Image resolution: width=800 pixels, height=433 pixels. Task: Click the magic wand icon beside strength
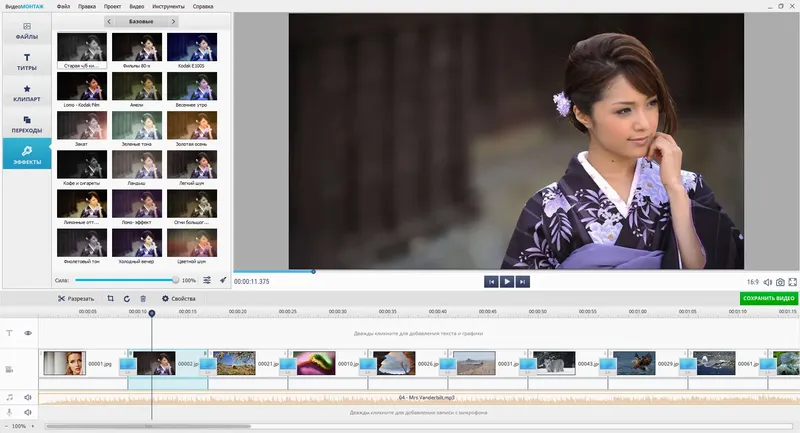[x=223, y=280]
